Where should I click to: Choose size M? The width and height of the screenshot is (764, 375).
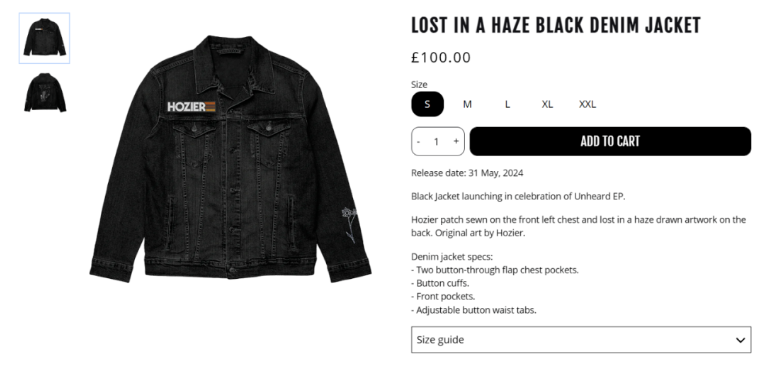[467, 104]
